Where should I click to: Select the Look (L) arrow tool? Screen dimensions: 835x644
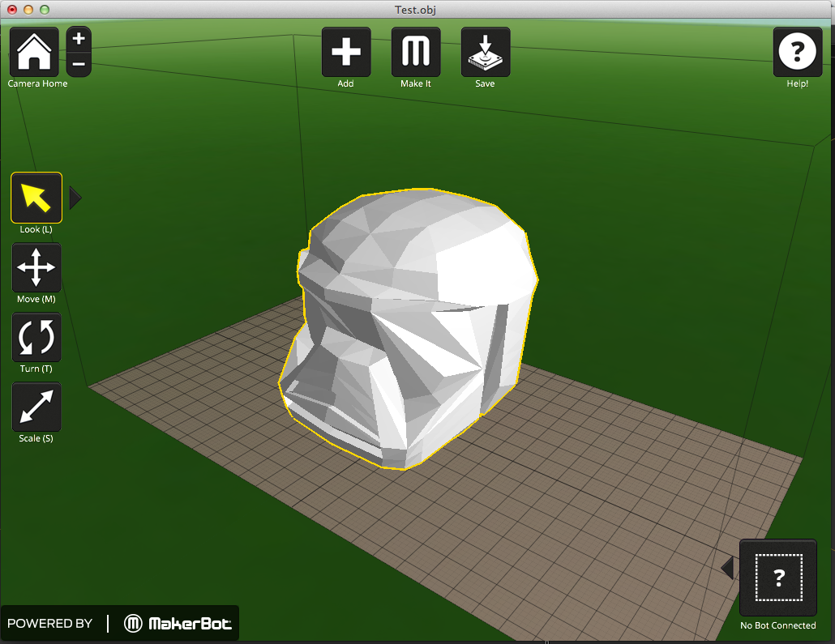36,198
